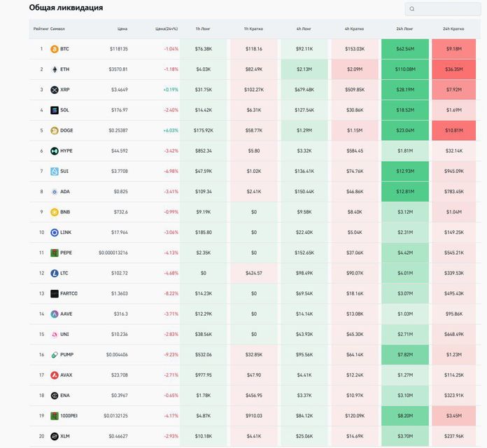The image size is (487, 448).
Task: Click DOGE 24h change +6.03%
Action: tap(171, 130)
